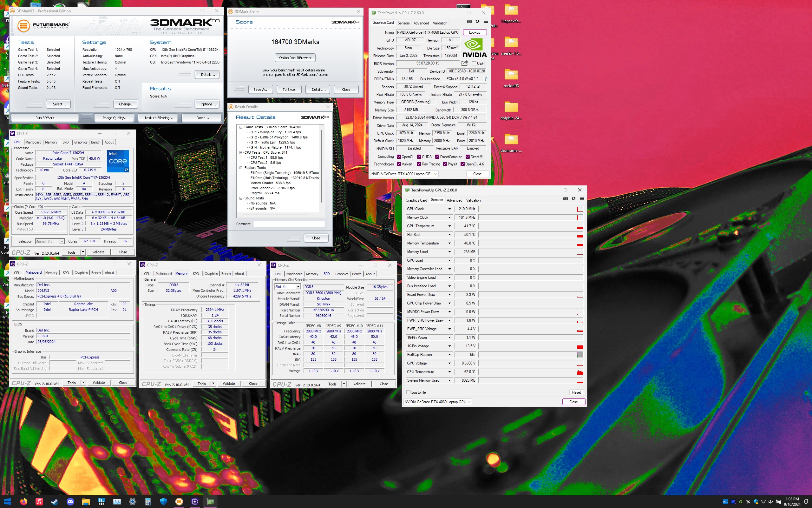Open GPU selector dropdown in GPU-Z Sensors window

(x=437, y=402)
